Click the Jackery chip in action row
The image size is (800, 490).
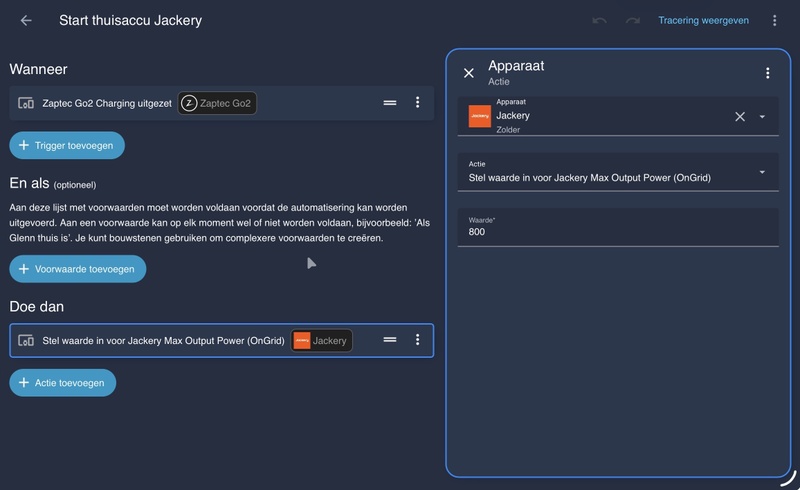(321, 340)
